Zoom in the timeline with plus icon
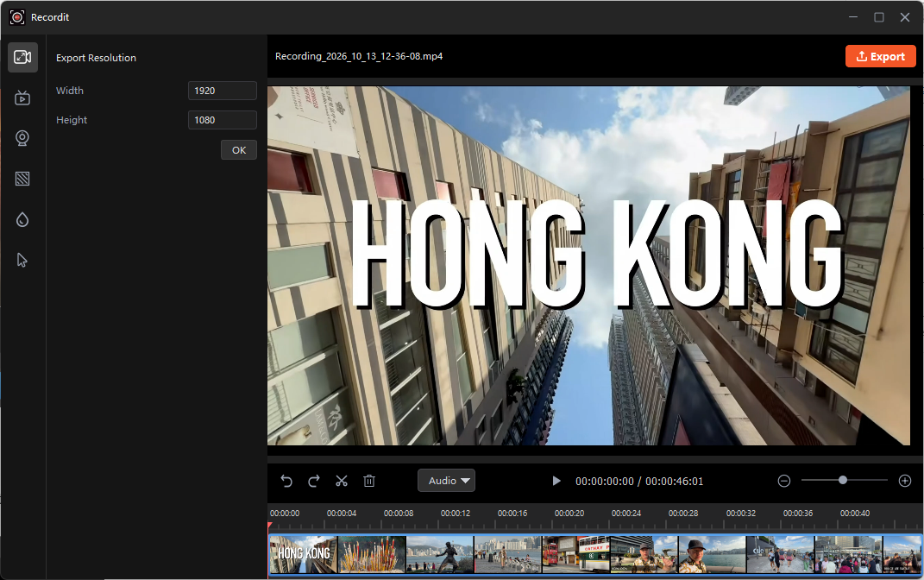The height and width of the screenshot is (580, 924). click(905, 481)
